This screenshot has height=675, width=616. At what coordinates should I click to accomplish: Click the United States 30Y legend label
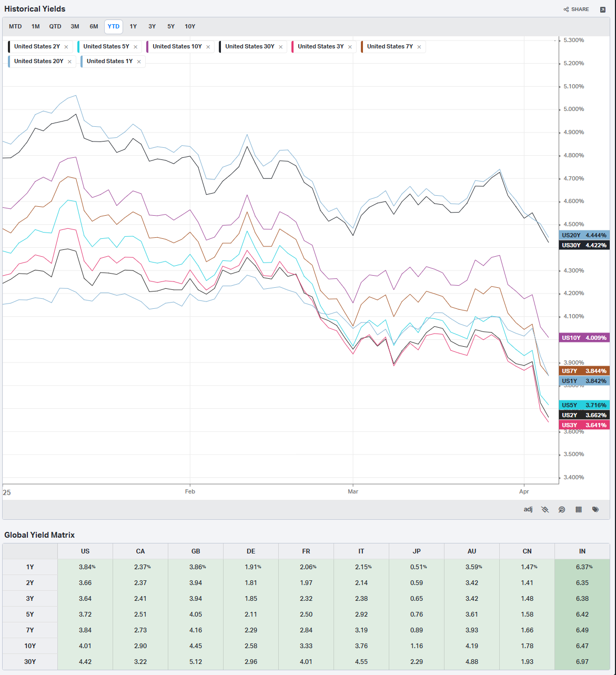click(x=250, y=46)
